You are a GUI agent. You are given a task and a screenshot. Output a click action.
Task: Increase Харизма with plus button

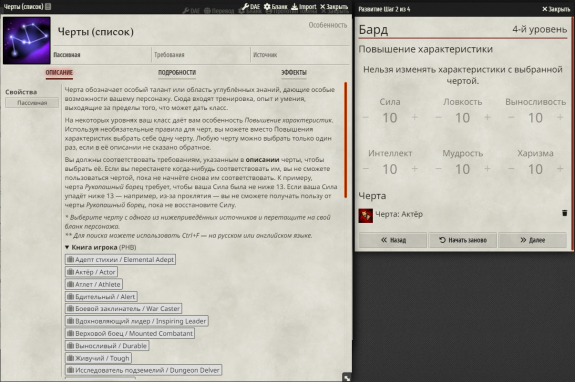(560, 169)
